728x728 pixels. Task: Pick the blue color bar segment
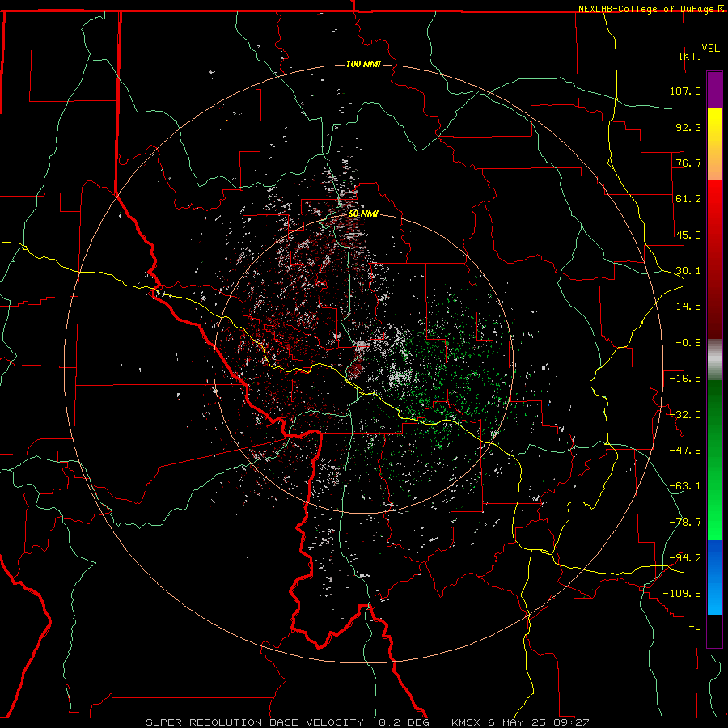(714, 577)
